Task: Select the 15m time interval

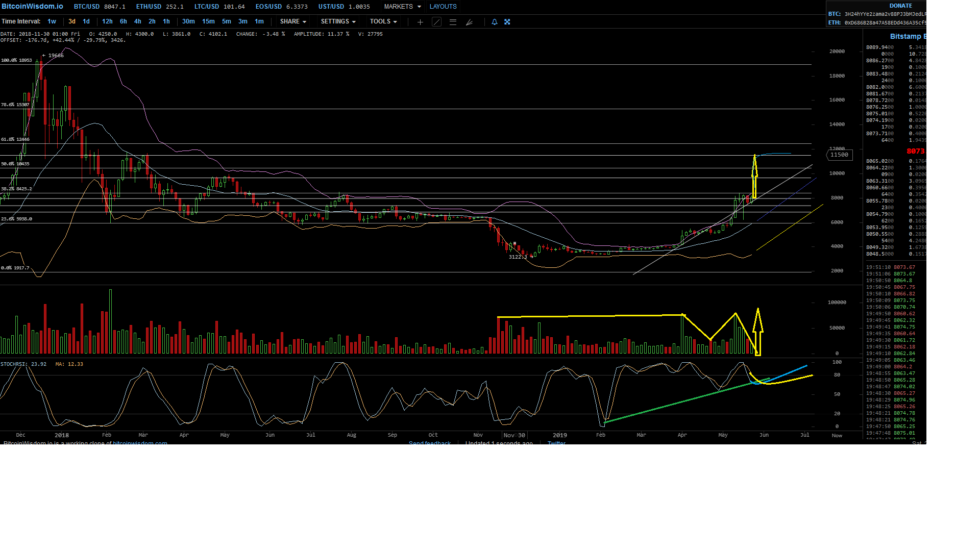Action: [208, 21]
